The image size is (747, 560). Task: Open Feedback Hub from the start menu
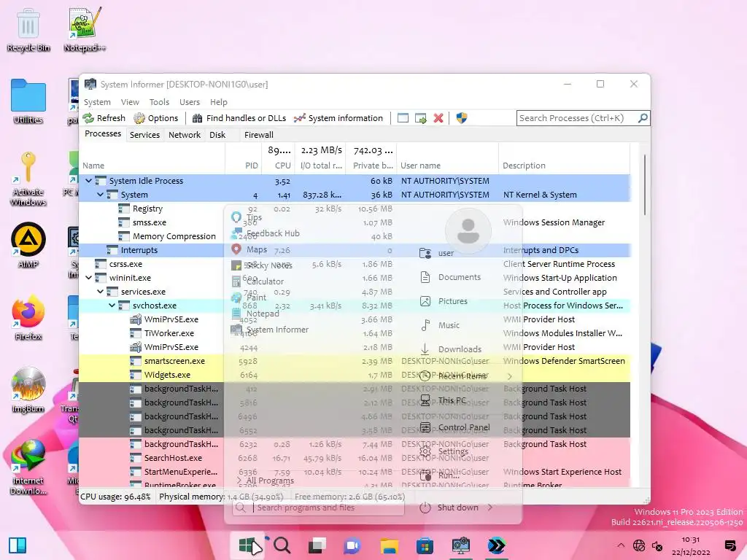pyautogui.click(x=266, y=233)
